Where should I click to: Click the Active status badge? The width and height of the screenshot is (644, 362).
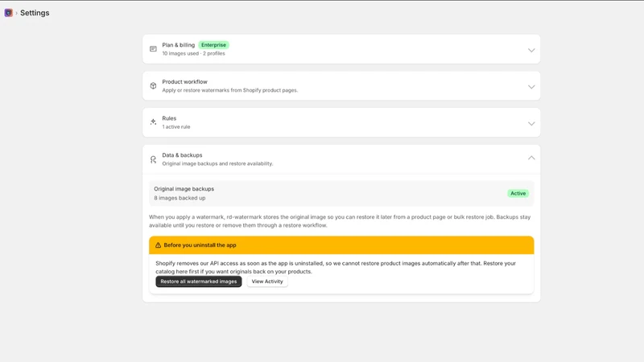pos(518,193)
